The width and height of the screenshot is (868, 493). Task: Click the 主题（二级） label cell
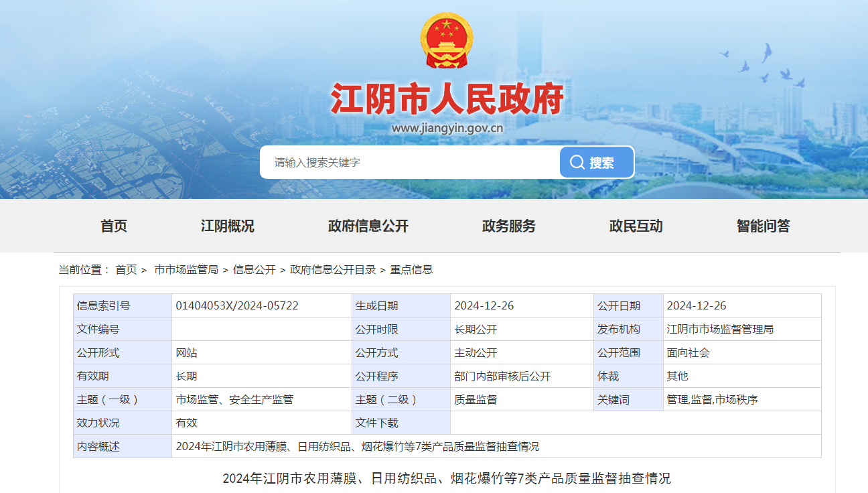click(401, 399)
